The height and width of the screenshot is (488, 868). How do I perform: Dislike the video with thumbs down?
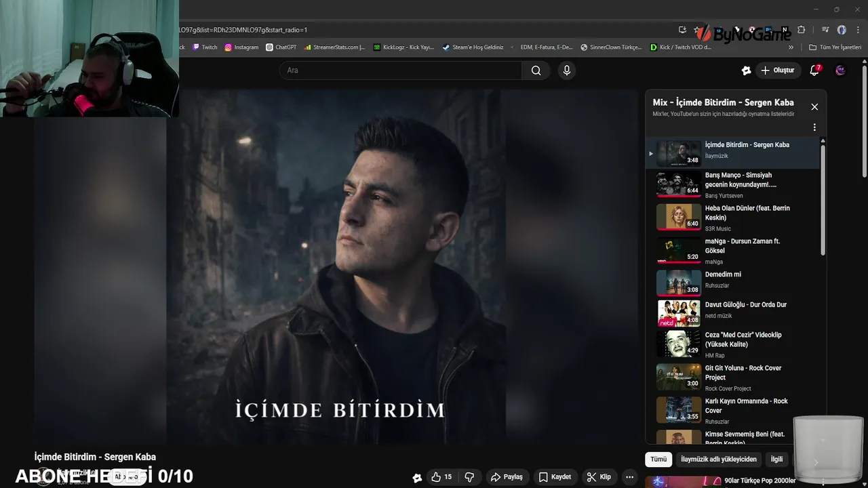(469, 477)
